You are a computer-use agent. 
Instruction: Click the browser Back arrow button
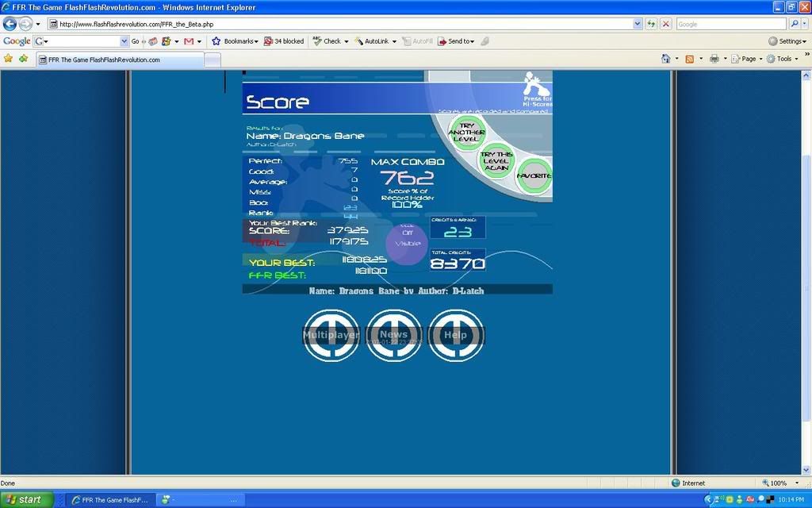(11, 24)
